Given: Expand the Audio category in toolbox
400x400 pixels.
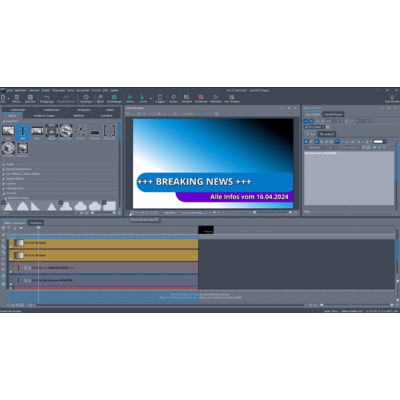Looking at the screenshot, I should click(10, 164).
